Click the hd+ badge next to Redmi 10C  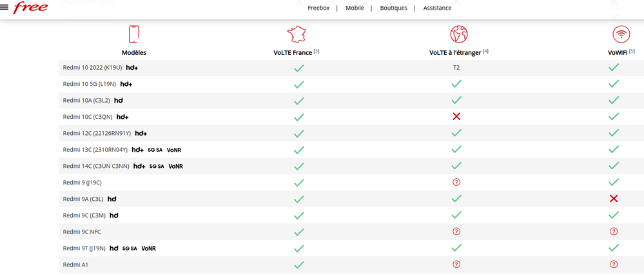(x=122, y=117)
